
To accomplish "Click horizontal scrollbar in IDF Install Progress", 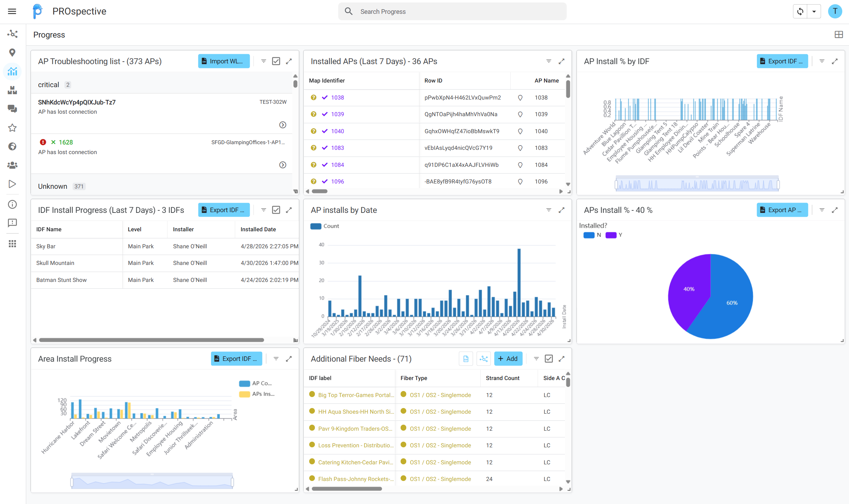I will coord(152,340).
